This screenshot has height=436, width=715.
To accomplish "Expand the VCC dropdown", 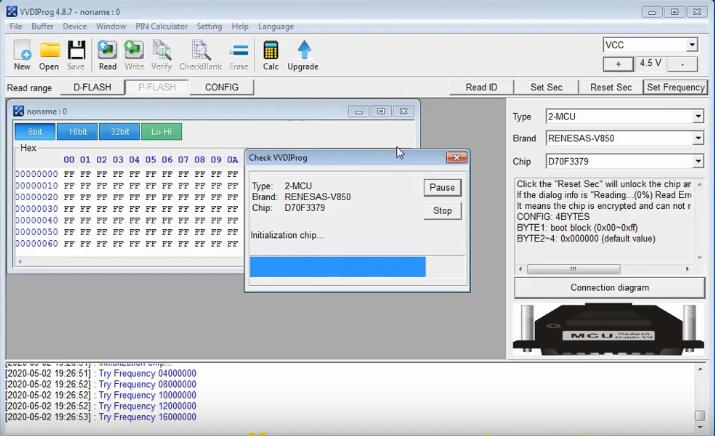I will point(692,45).
